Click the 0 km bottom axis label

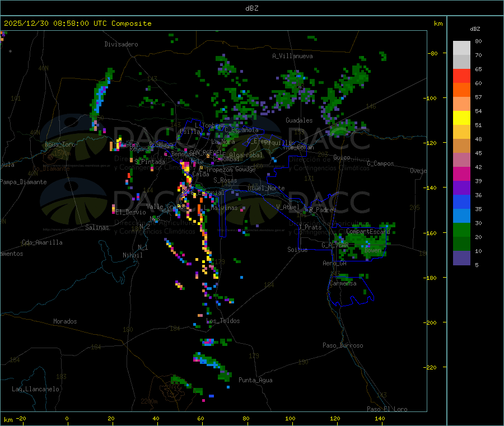[67, 419]
